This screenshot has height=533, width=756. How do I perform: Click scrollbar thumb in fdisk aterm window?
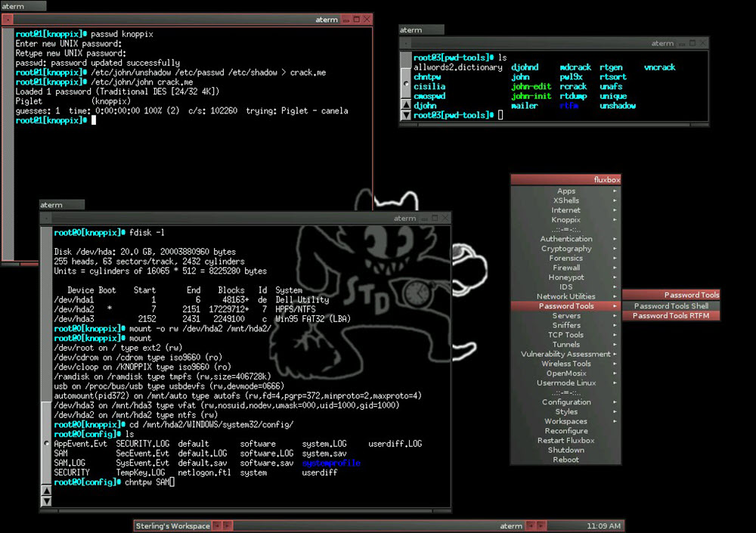(46, 442)
